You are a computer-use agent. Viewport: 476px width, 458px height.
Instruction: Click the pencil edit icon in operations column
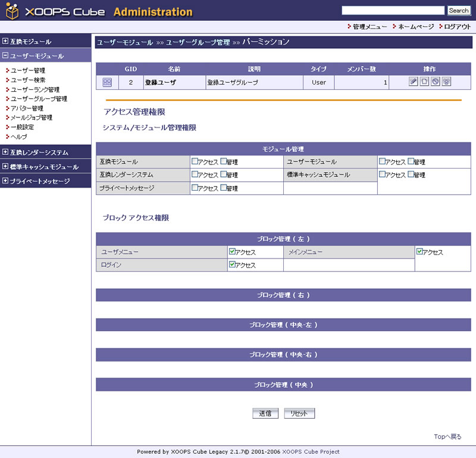click(413, 82)
